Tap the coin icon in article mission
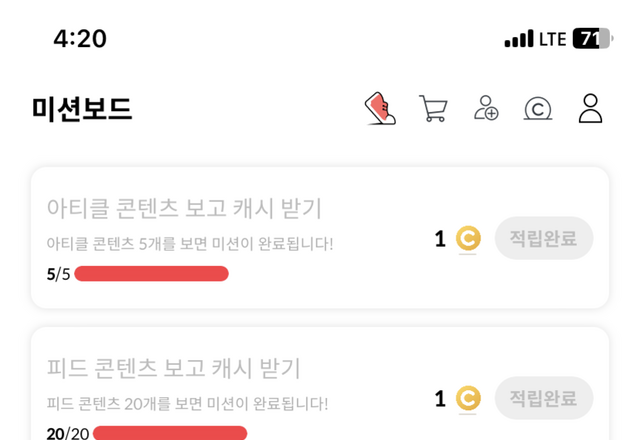 tap(468, 239)
